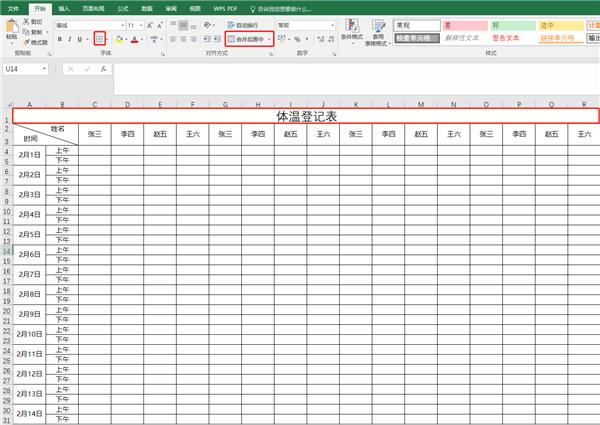Click the Paste icon
This screenshot has height=425, width=600.
[11, 30]
